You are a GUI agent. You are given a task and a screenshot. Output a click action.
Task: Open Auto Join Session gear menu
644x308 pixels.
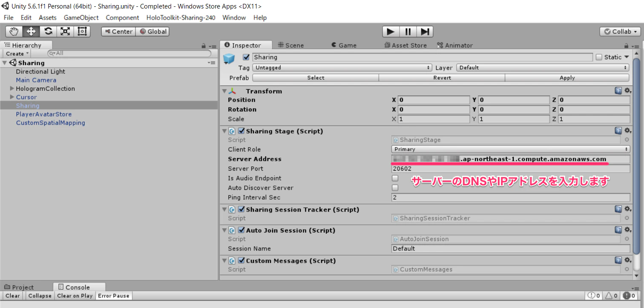click(627, 230)
